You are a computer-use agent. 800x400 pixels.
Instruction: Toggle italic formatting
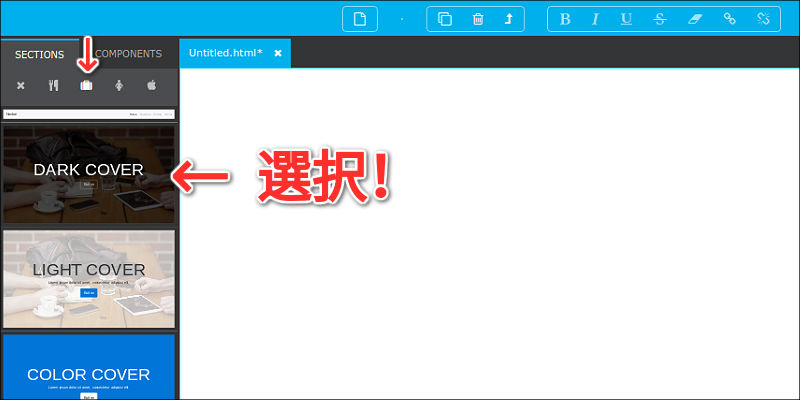click(x=595, y=19)
